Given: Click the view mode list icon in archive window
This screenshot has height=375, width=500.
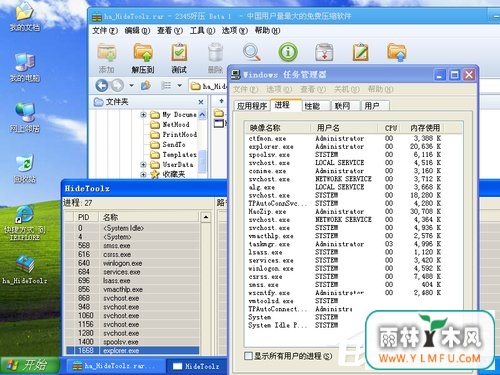Looking at the screenshot, I should click(x=166, y=86).
